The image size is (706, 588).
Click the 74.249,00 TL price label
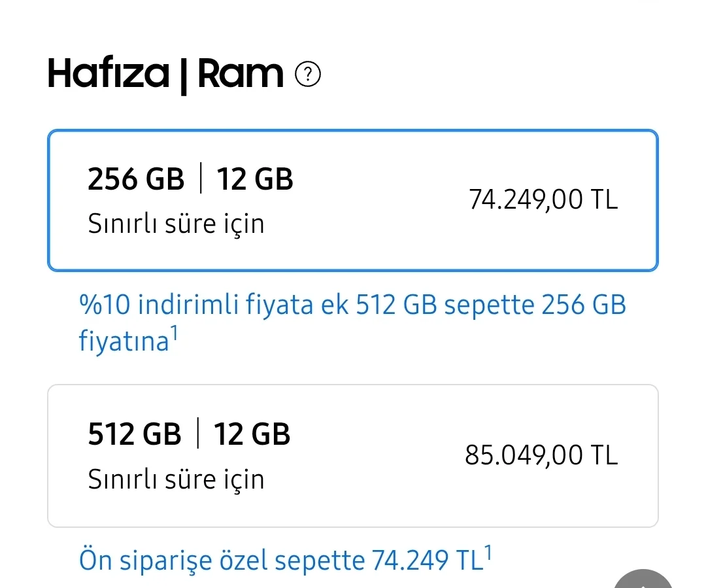click(543, 199)
